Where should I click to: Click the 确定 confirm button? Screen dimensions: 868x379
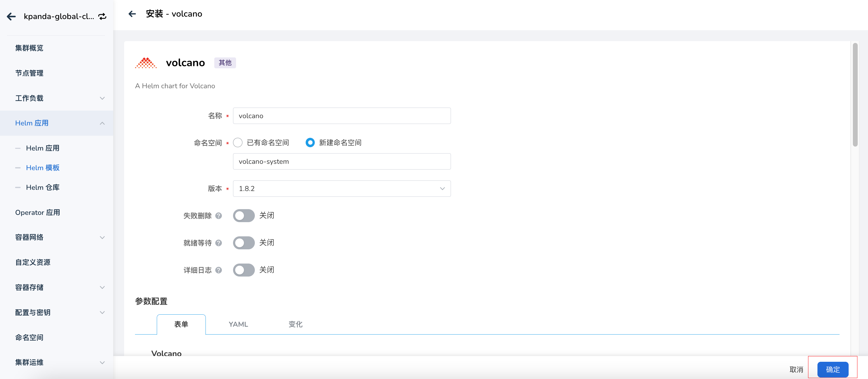coord(832,370)
